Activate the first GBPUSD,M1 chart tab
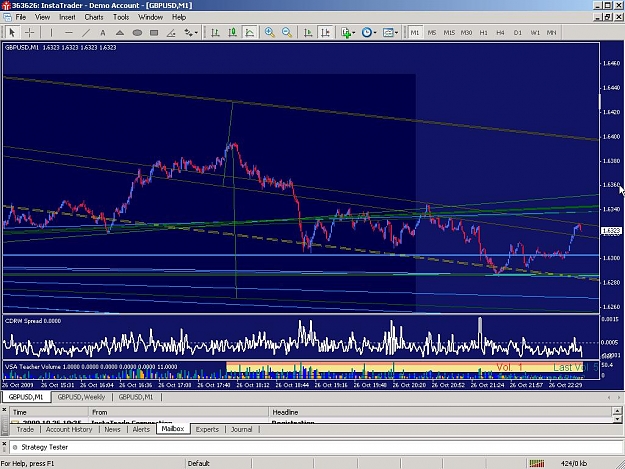Image resolution: width=625 pixels, height=469 pixels. [26, 397]
